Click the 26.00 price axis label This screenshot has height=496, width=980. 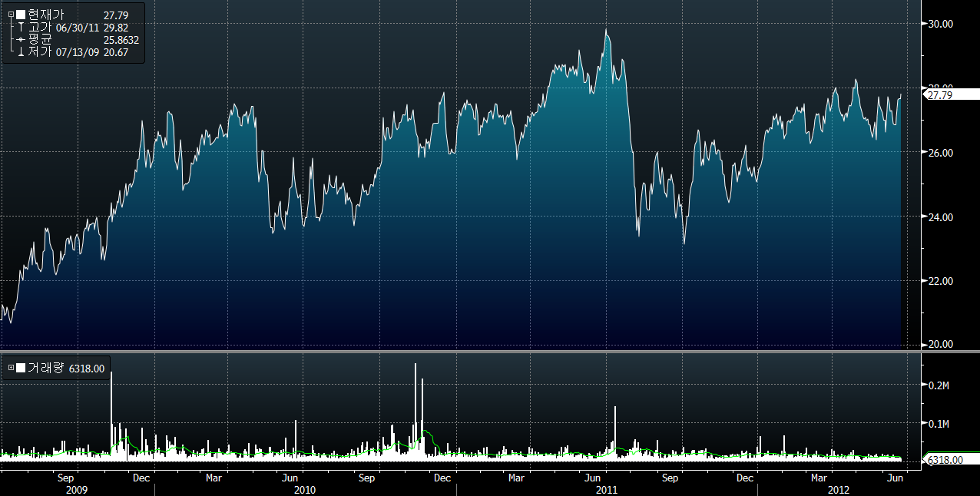pos(941,153)
